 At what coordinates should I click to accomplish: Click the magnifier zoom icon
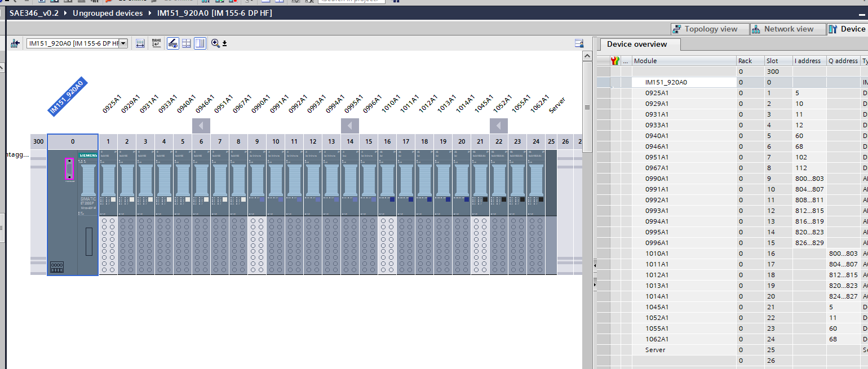215,43
